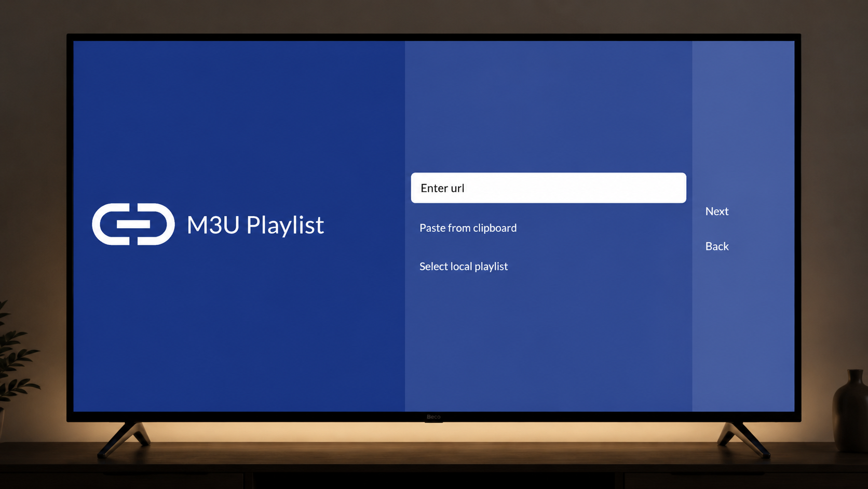Image resolution: width=868 pixels, height=489 pixels.
Task: Click the word playlist in local option
Action: (x=491, y=267)
